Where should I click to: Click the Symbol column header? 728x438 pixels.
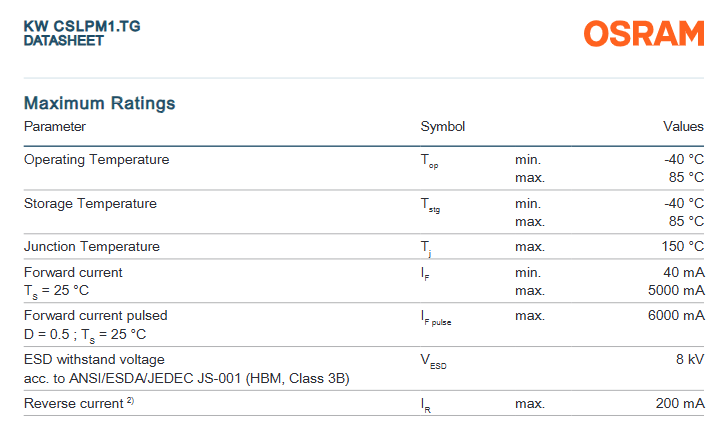click(x=442, y=127)
